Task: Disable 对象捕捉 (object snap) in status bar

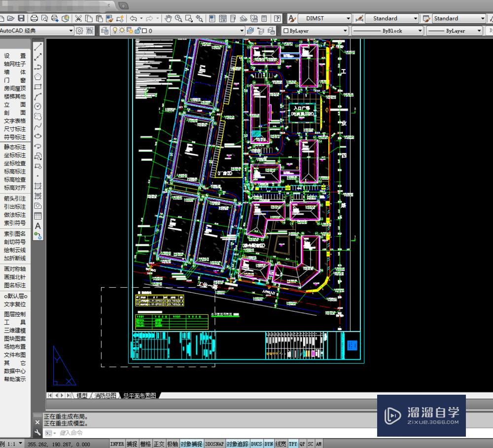Action: [x=190, y=444]
